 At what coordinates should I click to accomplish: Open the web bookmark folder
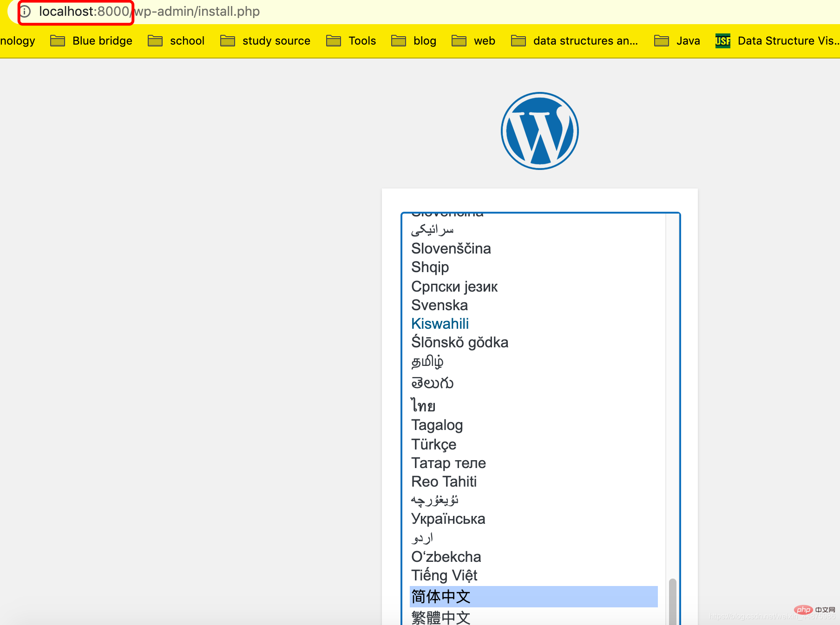point(473,41)
